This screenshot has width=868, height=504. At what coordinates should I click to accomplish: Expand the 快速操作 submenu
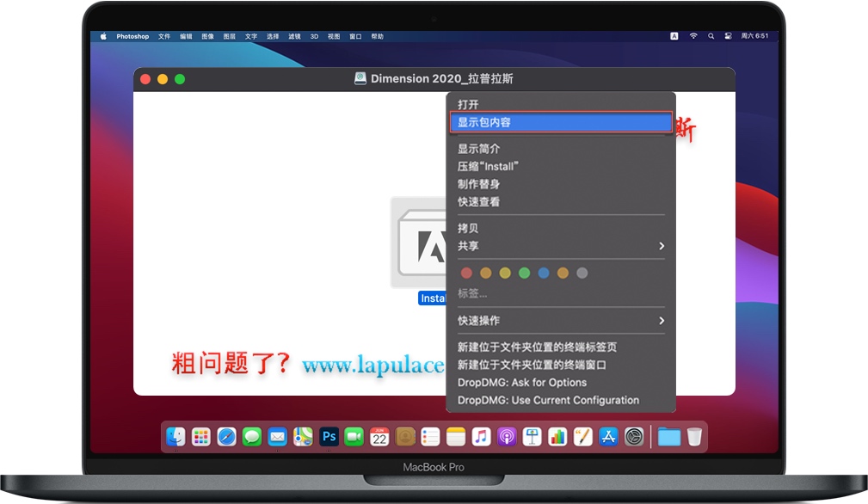[559, 320]
